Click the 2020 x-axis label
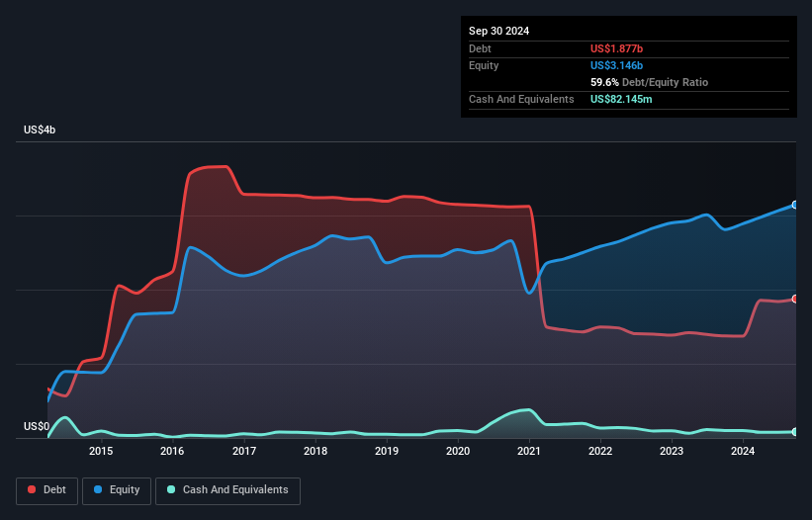812x520 pixels. coord(458,451)
